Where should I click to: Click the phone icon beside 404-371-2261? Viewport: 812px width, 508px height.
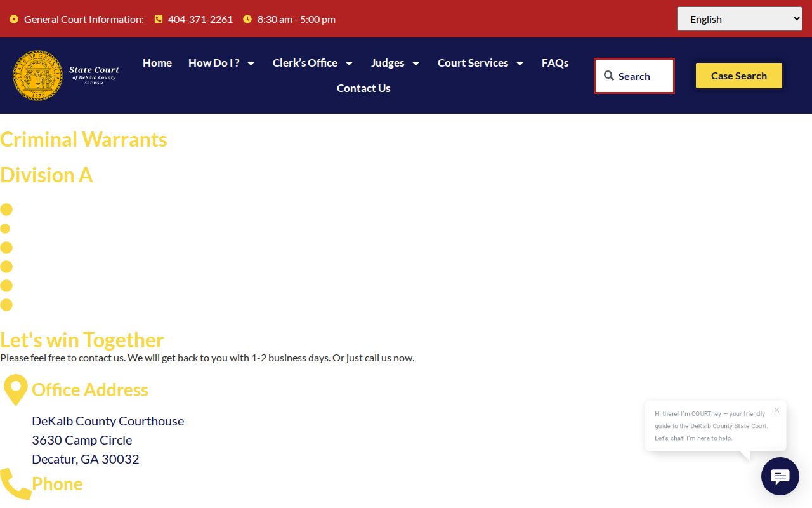(159, 19)
